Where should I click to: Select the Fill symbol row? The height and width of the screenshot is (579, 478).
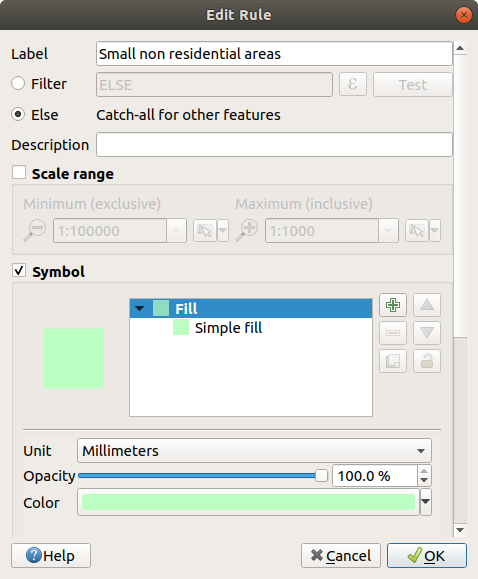point(251,308)
